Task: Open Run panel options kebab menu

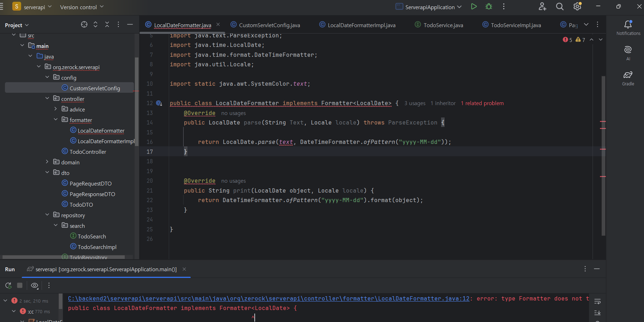Action: click(x=585, y=269)
